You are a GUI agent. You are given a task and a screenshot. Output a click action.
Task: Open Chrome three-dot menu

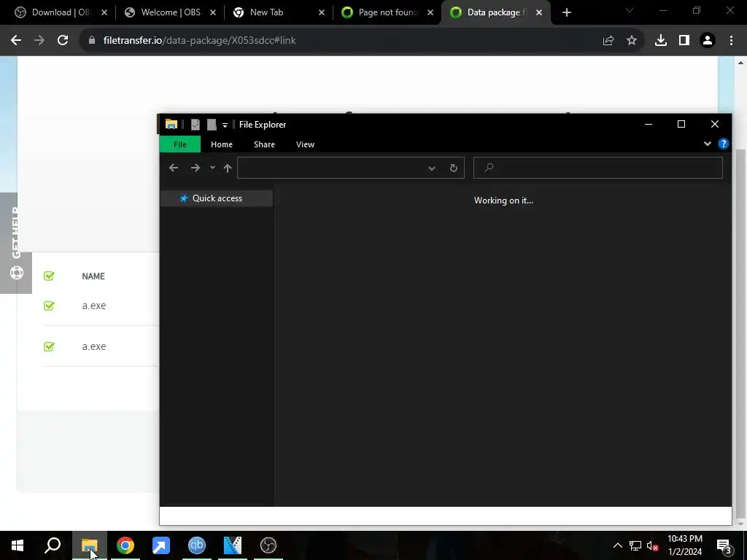(x=731, y=41)
